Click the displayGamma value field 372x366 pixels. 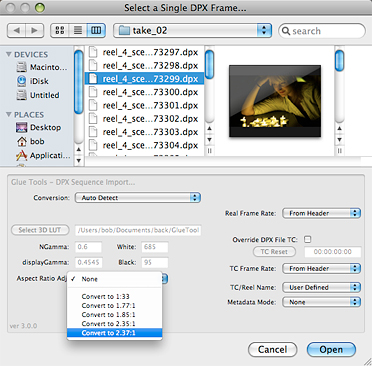coord(88,262)
